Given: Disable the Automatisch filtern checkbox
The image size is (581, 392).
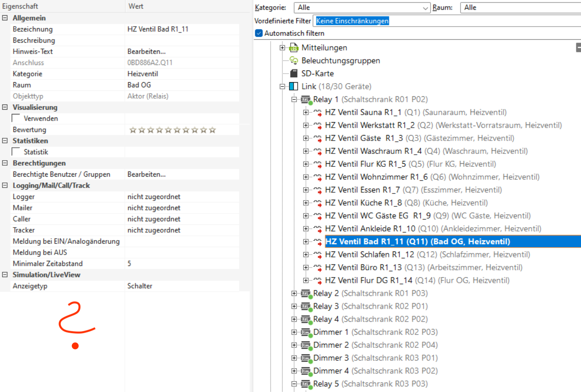Looking at the screenshot, I should 259,33.
